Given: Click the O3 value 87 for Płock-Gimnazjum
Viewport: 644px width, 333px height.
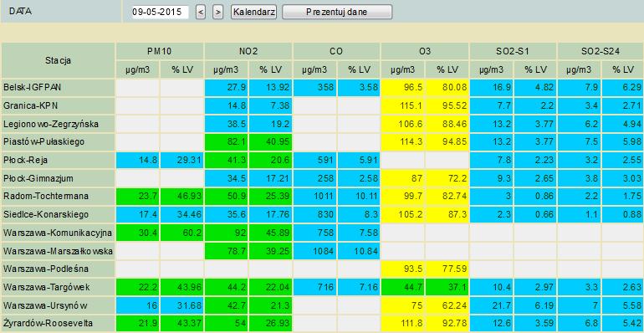Looking at the screenshot, I should click(403, 178).
